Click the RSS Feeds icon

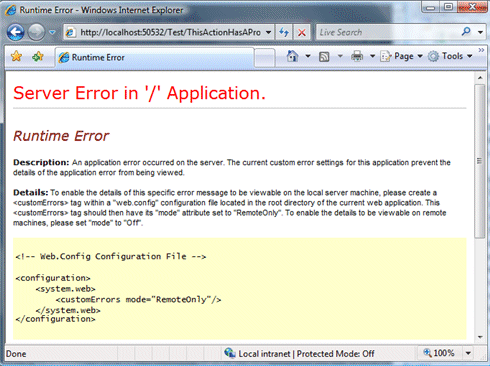click(x=324, y=57)
